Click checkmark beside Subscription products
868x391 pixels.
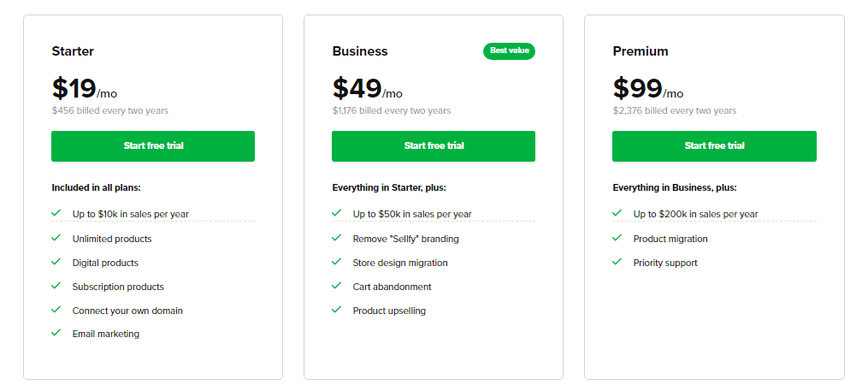(x=56, y=286)
